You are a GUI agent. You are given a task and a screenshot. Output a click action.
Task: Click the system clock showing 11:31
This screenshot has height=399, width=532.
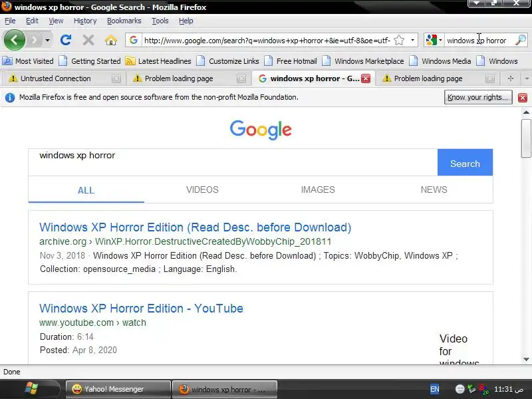pyautogui.click(x=508, y=389)
